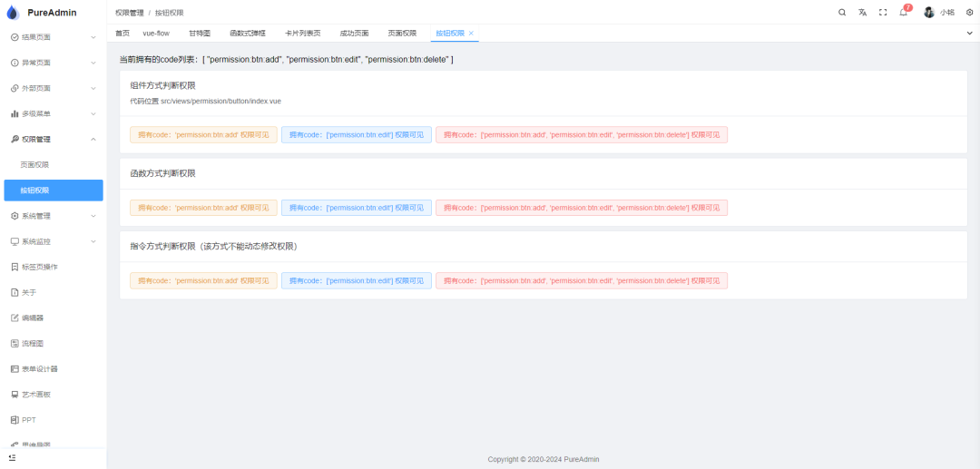Expand the 系统管理 sidebar menu
Screen dimensions: 980x469
click(53, 216)
